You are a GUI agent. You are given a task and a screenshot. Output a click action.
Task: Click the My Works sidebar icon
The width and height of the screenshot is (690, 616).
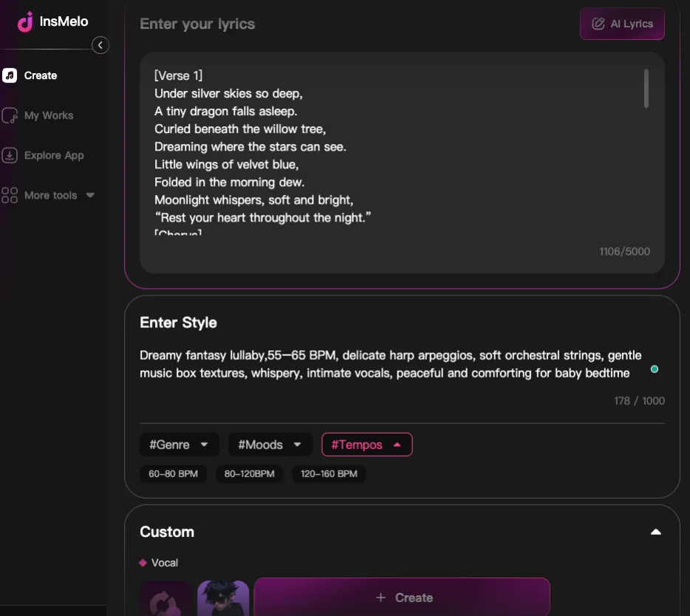pyautogui.click(x=10, y=115)
